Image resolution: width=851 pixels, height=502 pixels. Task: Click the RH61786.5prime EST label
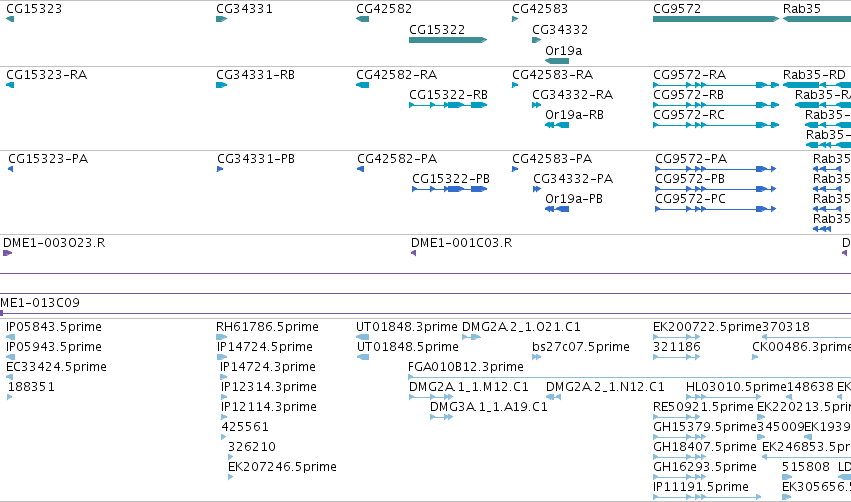267,327
